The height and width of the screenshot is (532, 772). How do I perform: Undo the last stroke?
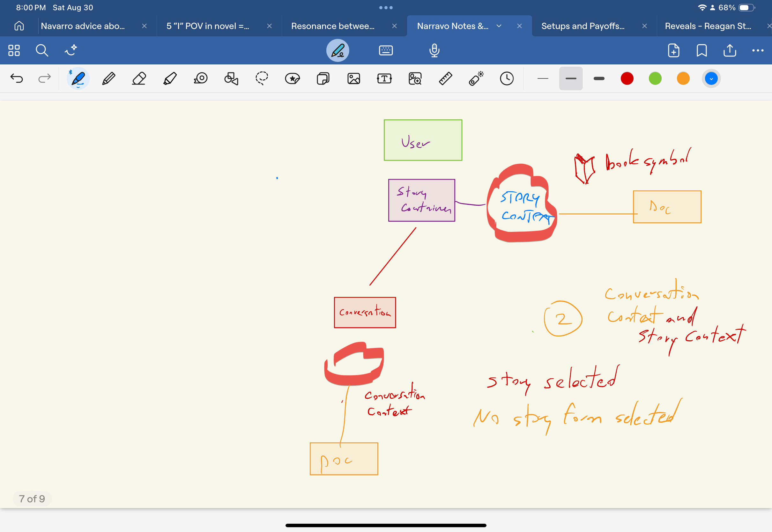tap(17, 79)
